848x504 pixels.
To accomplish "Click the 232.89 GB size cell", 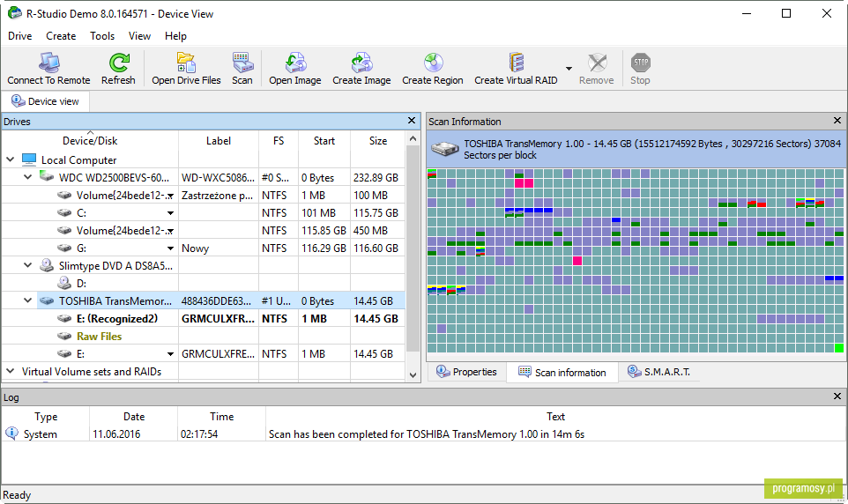I will pos(376,177).
